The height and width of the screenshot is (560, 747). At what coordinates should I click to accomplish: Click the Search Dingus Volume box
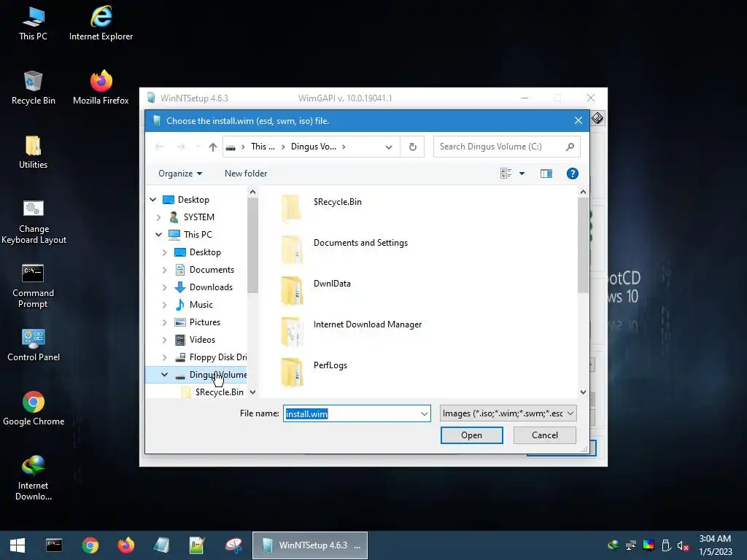tap(500, 147)
